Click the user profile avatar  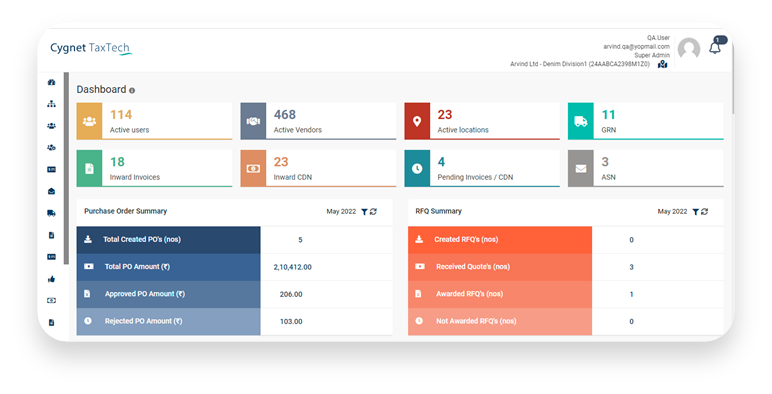coord(689,49)
